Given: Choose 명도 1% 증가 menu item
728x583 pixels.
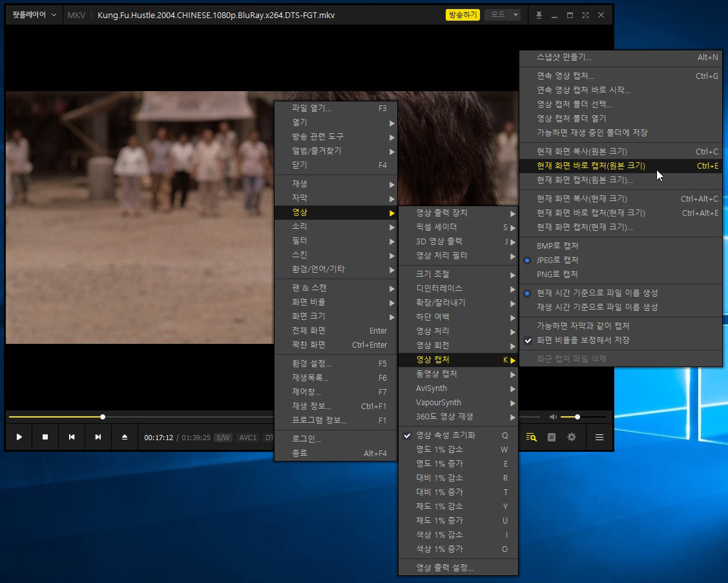Looking at the screenshot, I should click(x=458, y=463).
